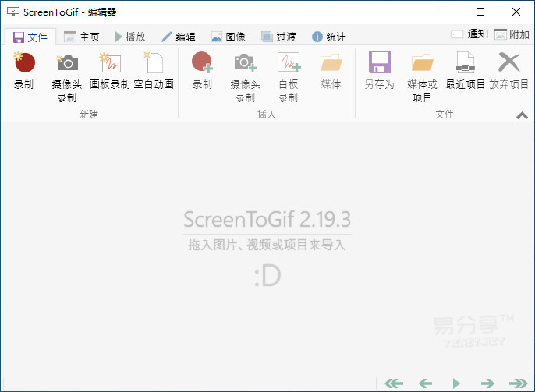Start a new screen recording (录制) under 新建
Viewport: 535px width, 392px height.
coord(24,70)
